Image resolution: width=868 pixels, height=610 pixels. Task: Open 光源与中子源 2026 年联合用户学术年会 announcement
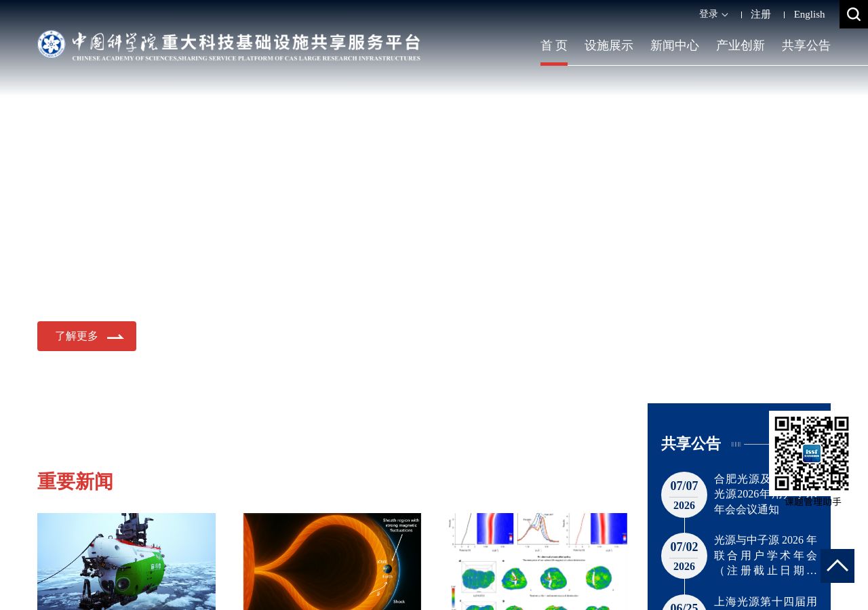(x=766, y=555)
